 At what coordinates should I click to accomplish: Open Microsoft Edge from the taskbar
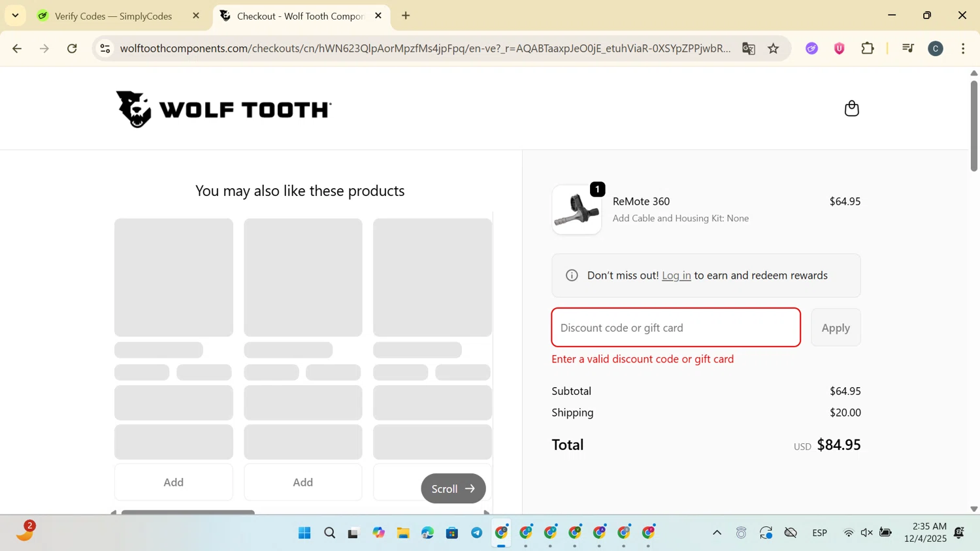tap(427, 533)
